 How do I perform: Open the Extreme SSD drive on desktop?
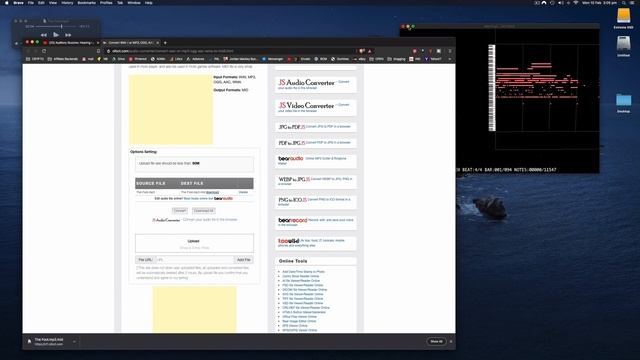(x=623, y=19)
